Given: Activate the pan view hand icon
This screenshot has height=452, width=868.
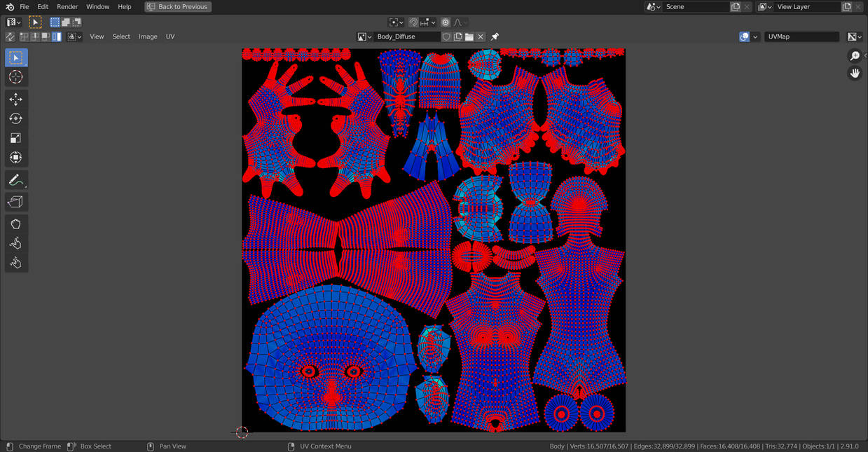Looking at the screenshot, I should point(855,73).
